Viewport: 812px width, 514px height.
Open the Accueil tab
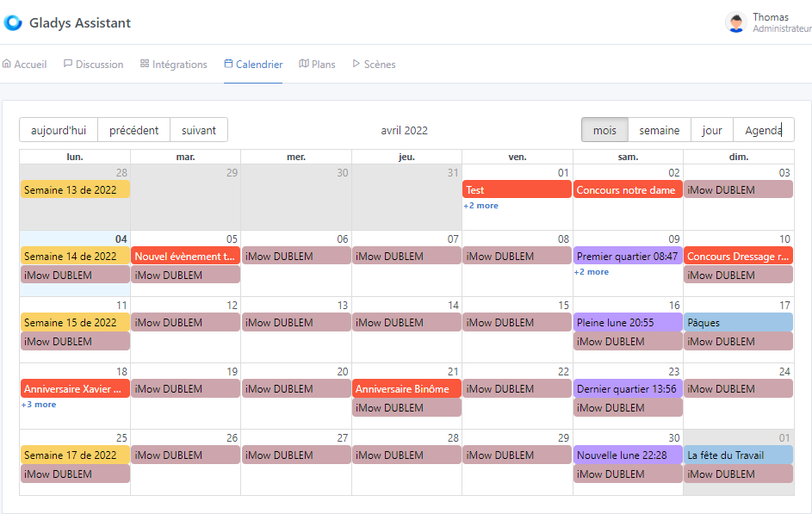pos(24,65)
